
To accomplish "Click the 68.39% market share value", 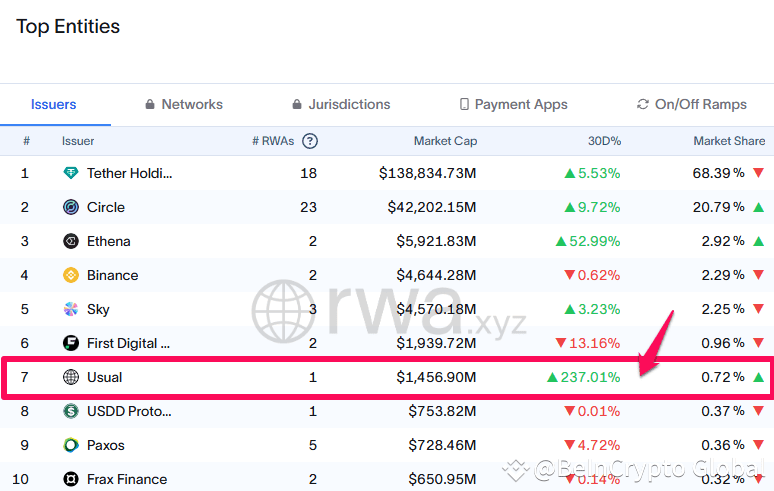I will pyautogui.click(x=719, y=173).
